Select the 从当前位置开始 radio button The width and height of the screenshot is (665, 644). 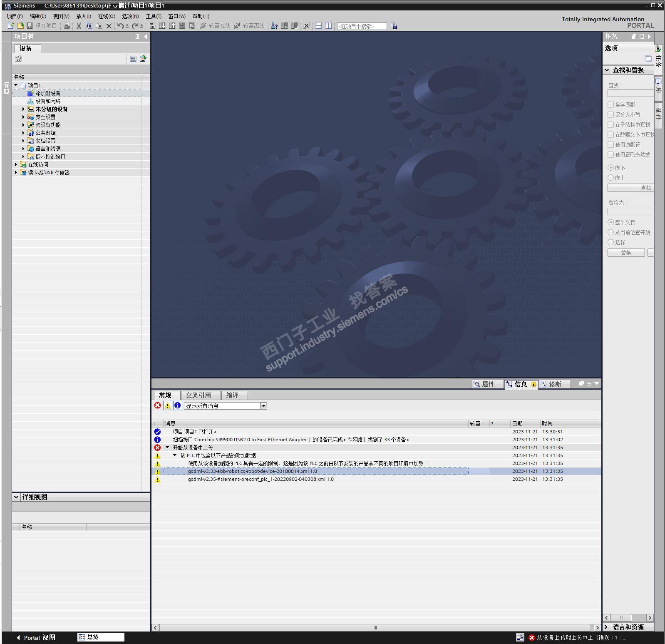(611, 232)
